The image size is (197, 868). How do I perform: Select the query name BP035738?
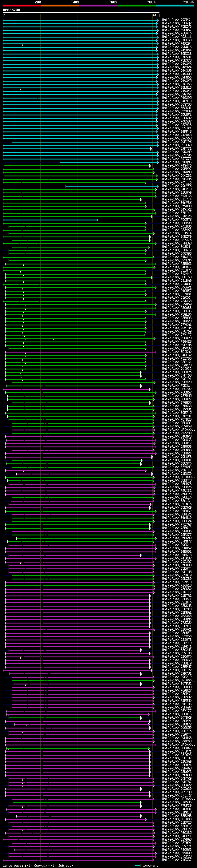coord(11,10)
